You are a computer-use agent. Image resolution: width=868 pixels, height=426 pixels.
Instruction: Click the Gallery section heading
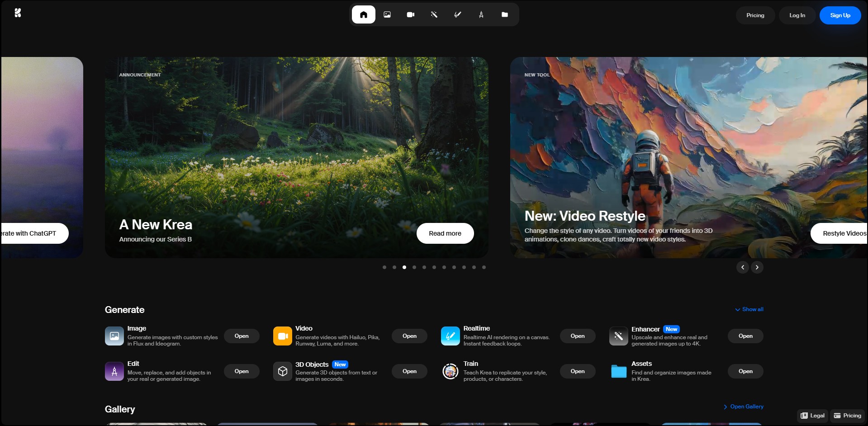point(120,409)
